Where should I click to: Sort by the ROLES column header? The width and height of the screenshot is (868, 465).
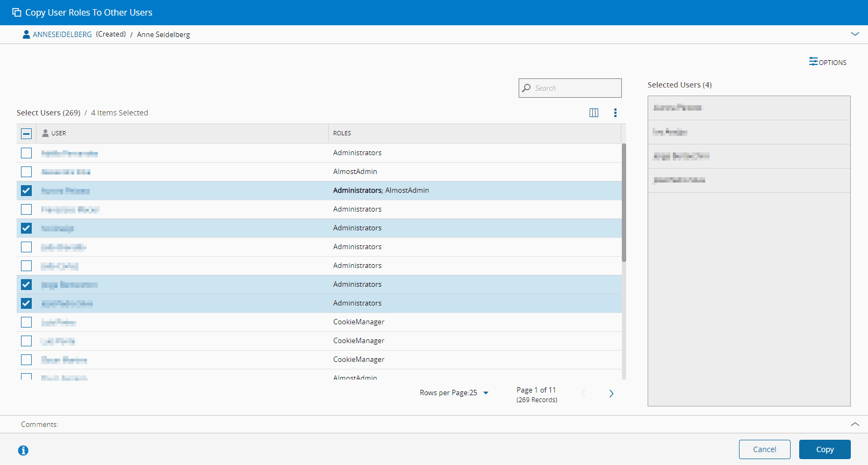342,133
